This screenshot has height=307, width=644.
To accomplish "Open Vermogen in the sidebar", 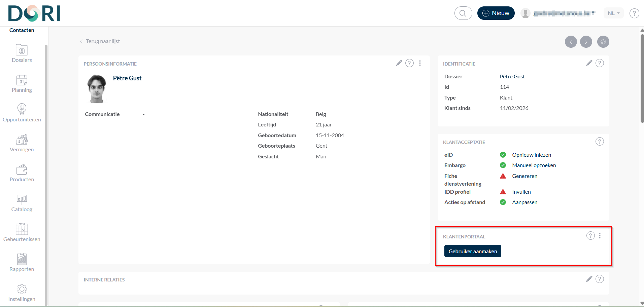I will tap(22, 143).
